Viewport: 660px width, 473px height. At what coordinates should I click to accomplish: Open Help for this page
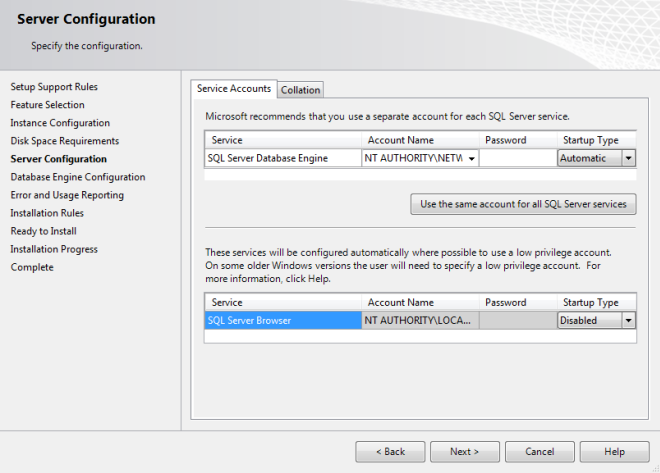pyautogui.click(x=615, y=452)
